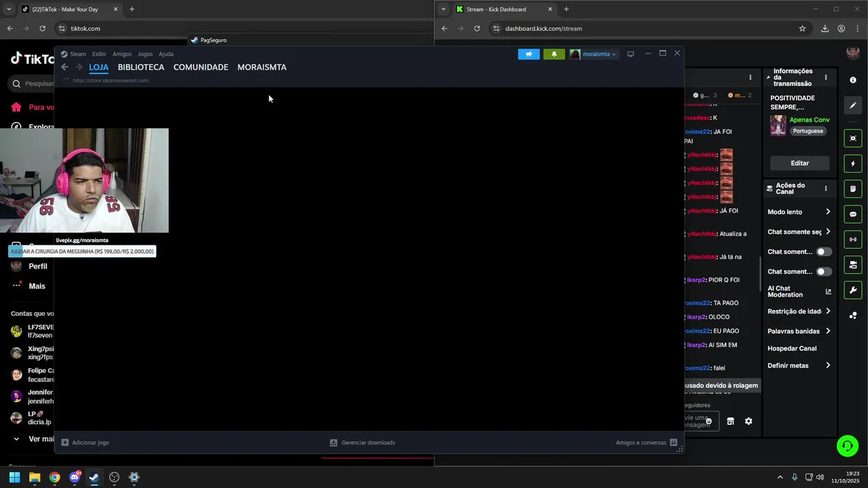Open AI Chat Moderation external link
This screenshot has width=868, height=488.
click(828, 291)
